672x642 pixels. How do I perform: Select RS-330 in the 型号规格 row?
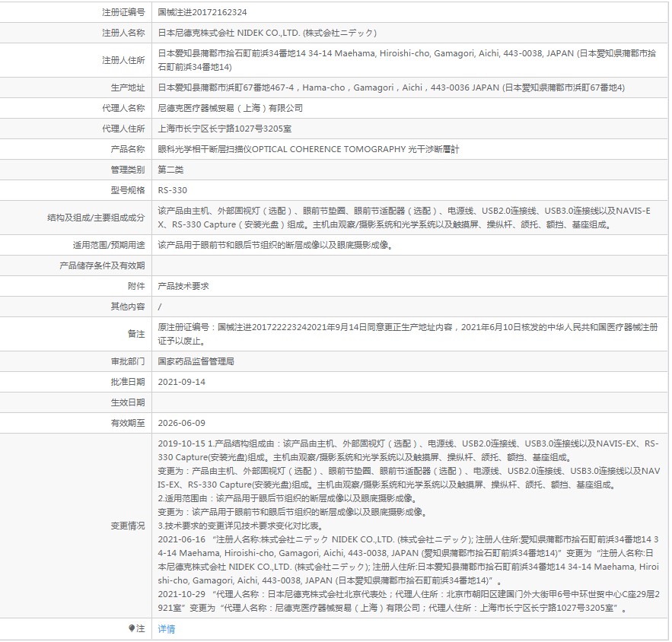[172, 190]
